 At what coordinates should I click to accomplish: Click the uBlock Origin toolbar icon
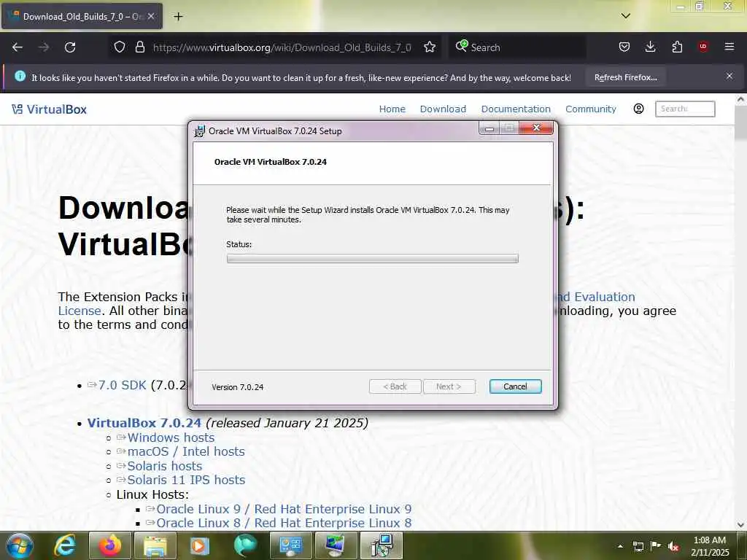click(703, 47)
